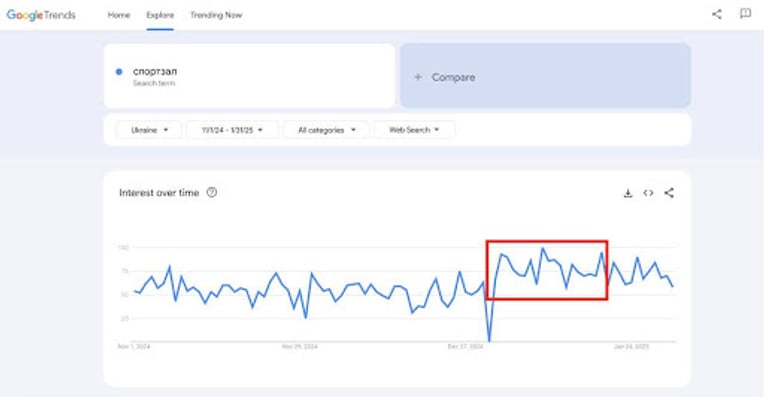This screenshot has height=397, width=764.
Task: Open the send feedback icon in header
Action: [745, 14]
